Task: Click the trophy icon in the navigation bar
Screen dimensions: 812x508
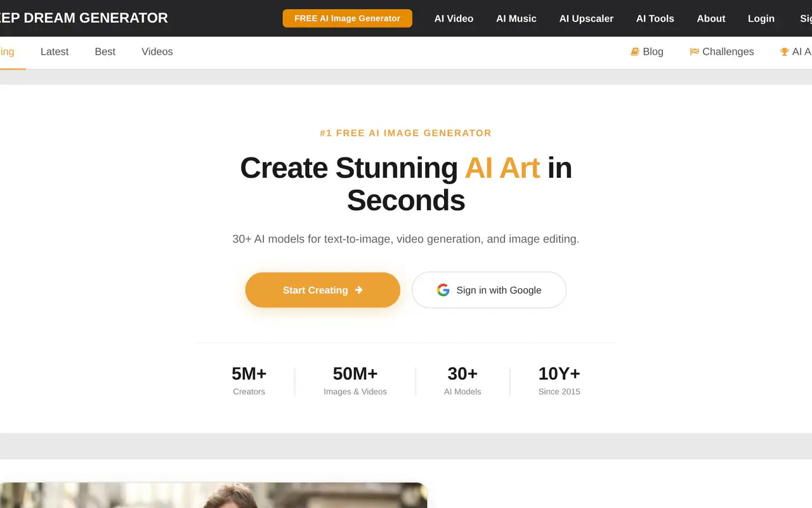Action: click(784, 52)
